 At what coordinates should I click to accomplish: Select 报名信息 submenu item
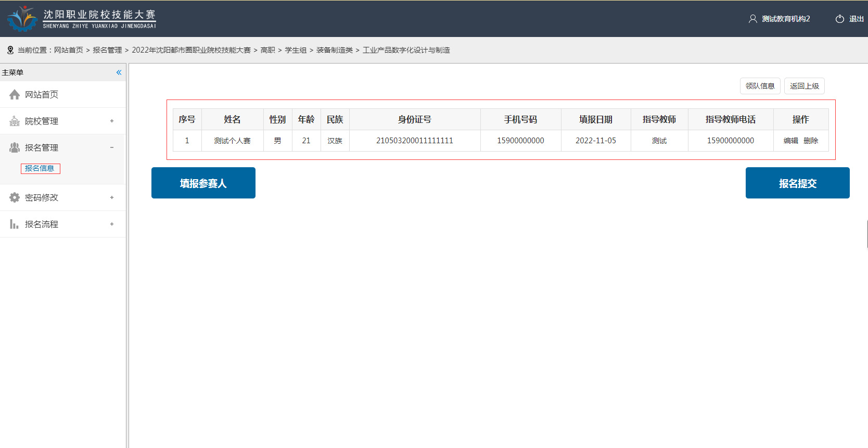pos(40,168)
